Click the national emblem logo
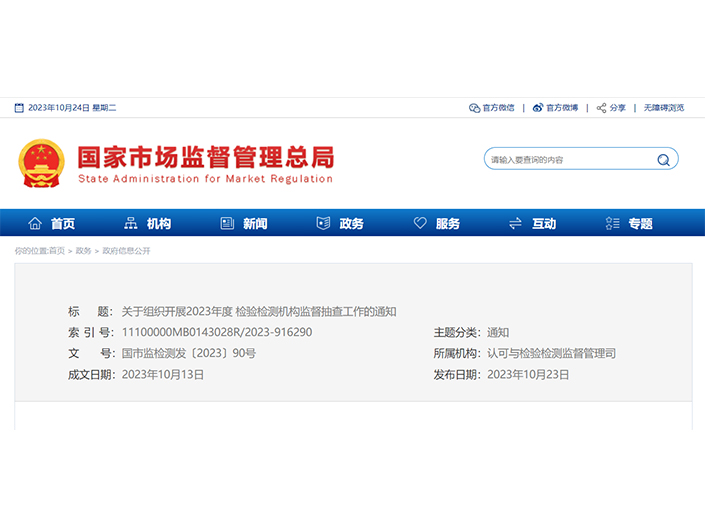The image size is (705, 528). (41, 162)
